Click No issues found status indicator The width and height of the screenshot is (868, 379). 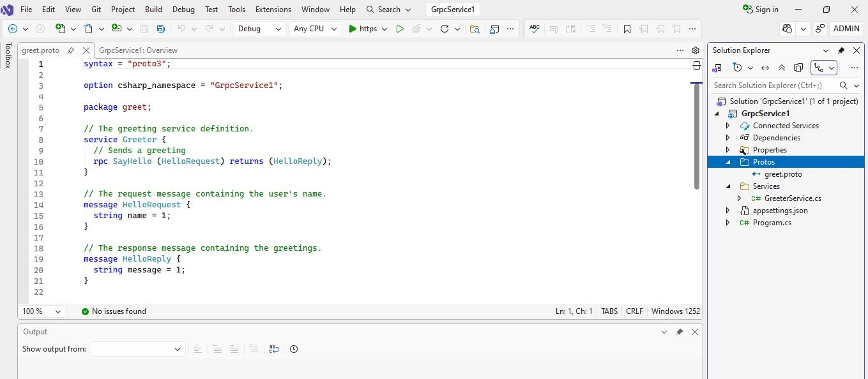(114, 311)
